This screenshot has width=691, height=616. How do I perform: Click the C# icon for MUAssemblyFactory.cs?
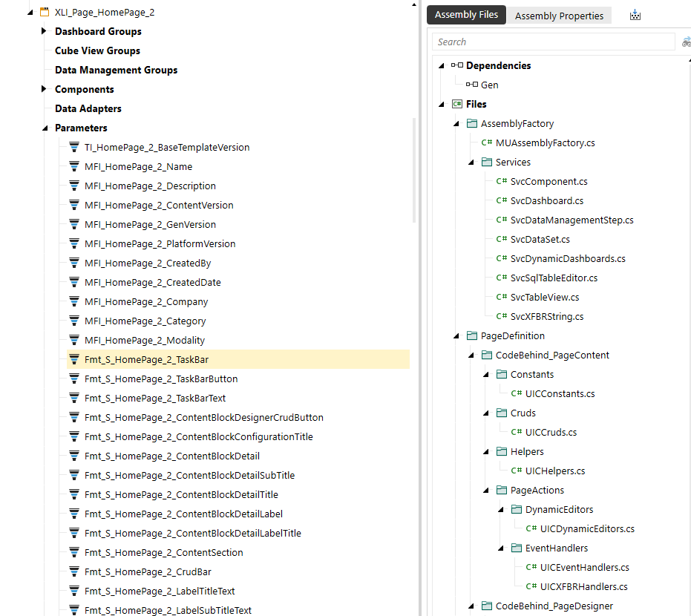click(487, 142)
